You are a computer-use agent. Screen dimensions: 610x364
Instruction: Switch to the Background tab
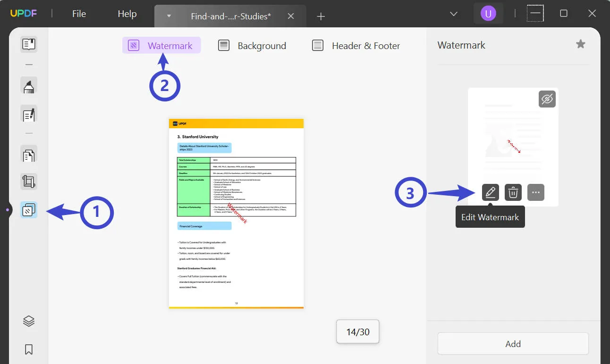point(253,45)
